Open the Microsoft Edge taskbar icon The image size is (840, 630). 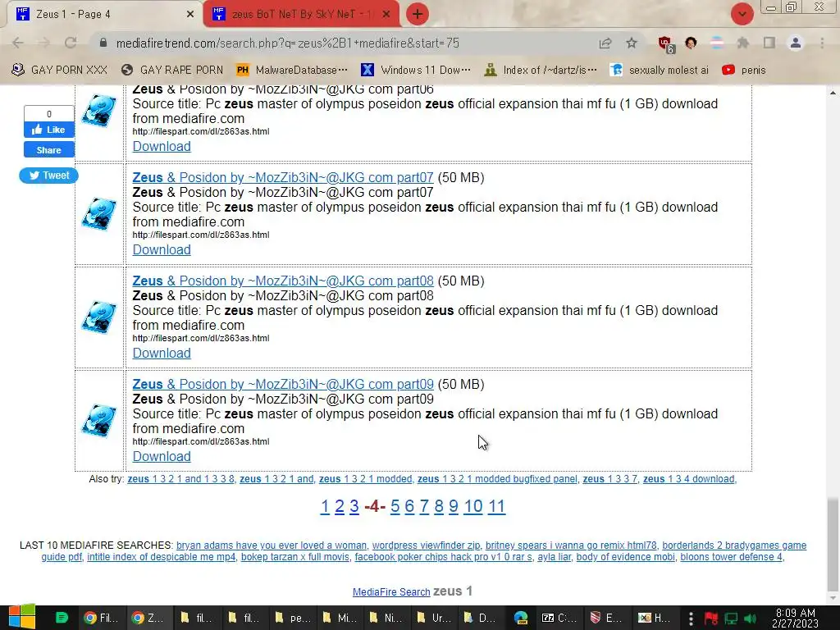[521, 618]
